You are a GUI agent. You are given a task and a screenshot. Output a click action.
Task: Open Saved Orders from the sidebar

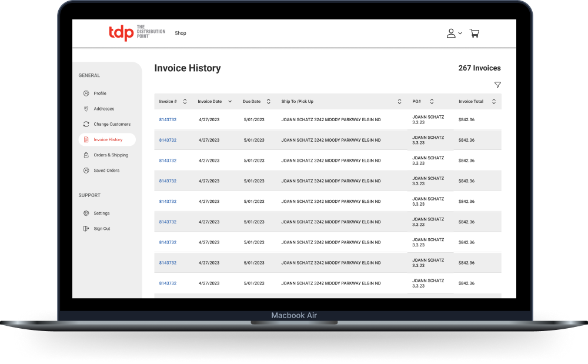point(106,171)
